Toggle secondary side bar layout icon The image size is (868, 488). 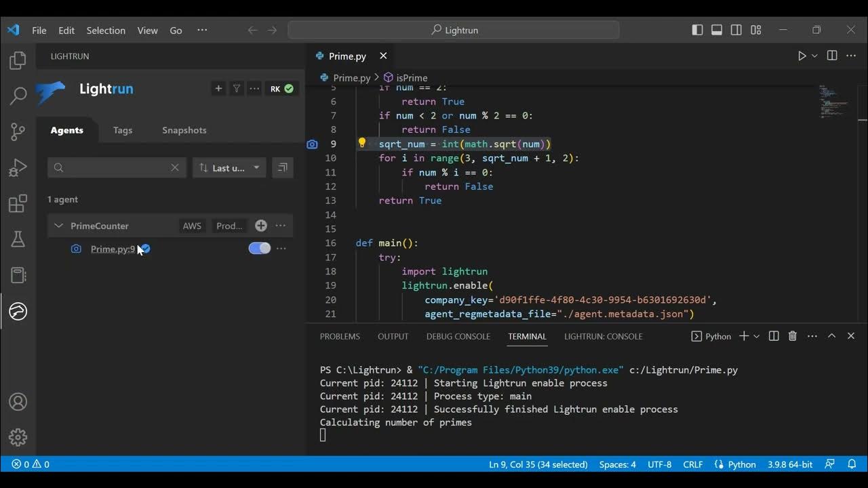(736, 30)
